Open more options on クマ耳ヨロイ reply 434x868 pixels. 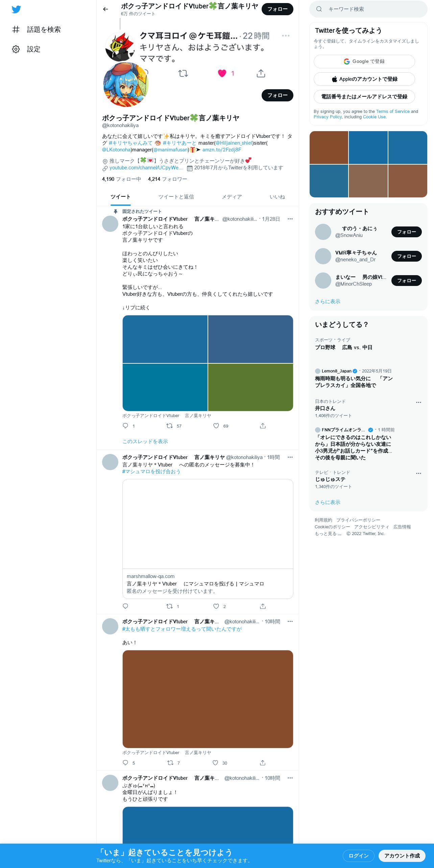286,35
